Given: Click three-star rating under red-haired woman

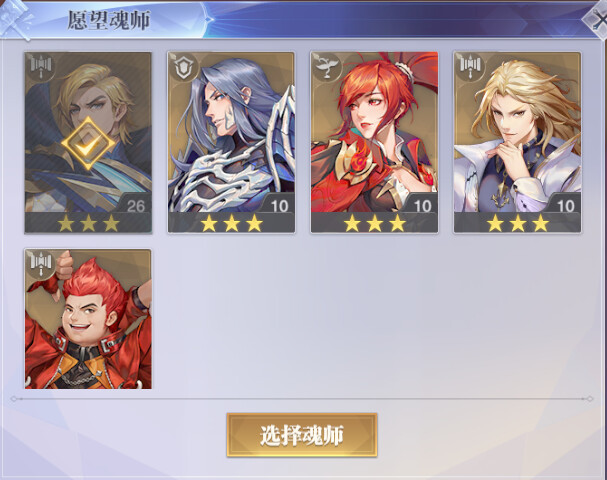Looking at the screenshot, I should coord(374,223).
